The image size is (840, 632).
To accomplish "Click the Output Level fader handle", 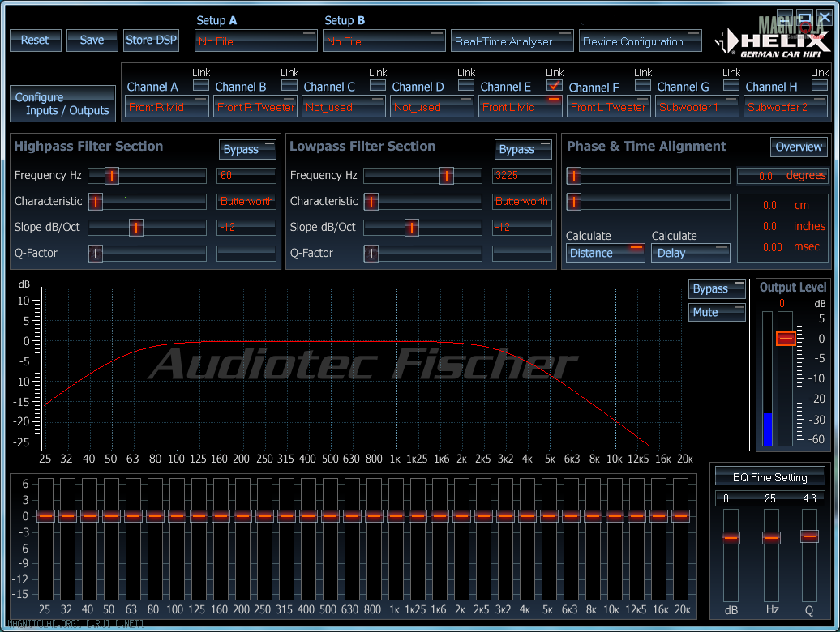I will point(786,338).
